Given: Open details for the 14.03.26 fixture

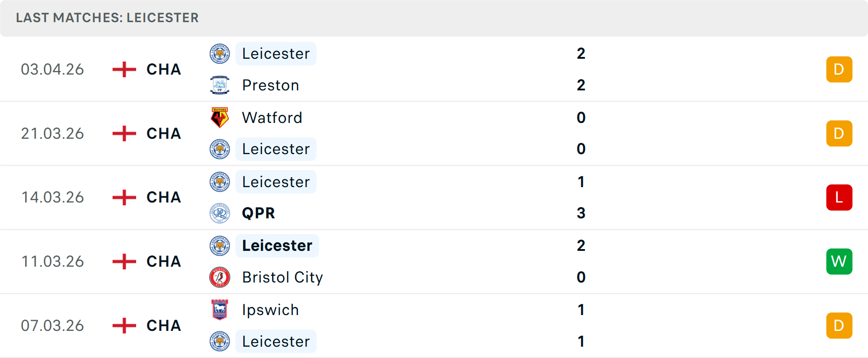Looking at the screenshot, I should tap(434, 198).
